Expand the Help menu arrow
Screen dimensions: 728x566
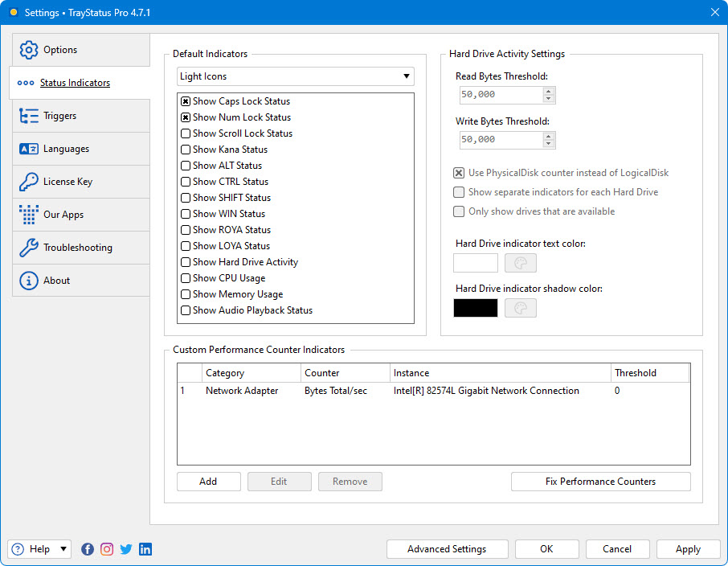(x=63, y=549)
